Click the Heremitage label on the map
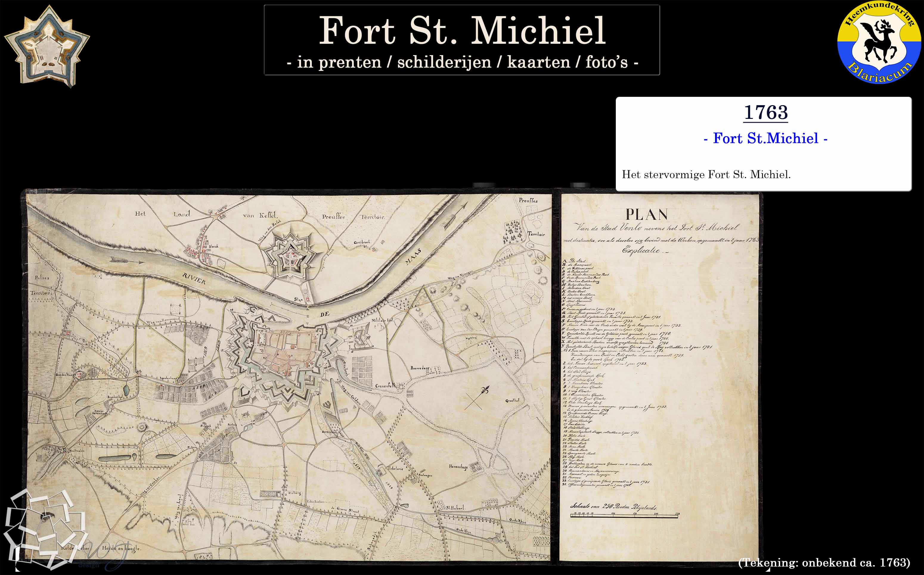The width and height of the screenshot is (924, 575). coord(458,467)
